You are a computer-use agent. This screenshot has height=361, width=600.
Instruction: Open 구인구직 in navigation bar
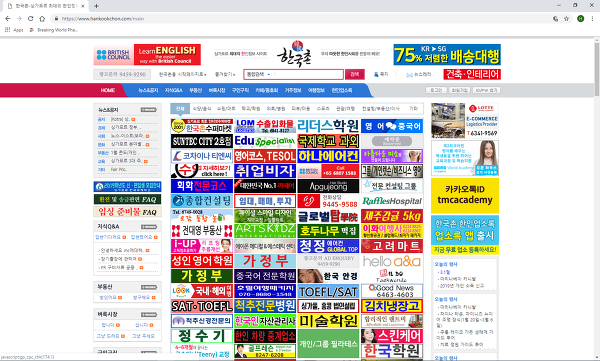(240, 90)
